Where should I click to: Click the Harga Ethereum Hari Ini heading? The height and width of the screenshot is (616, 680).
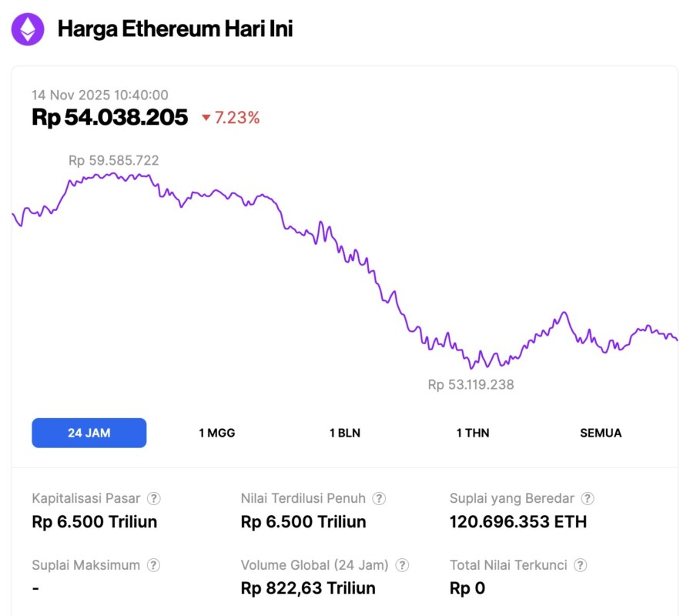tap(175, 29)
